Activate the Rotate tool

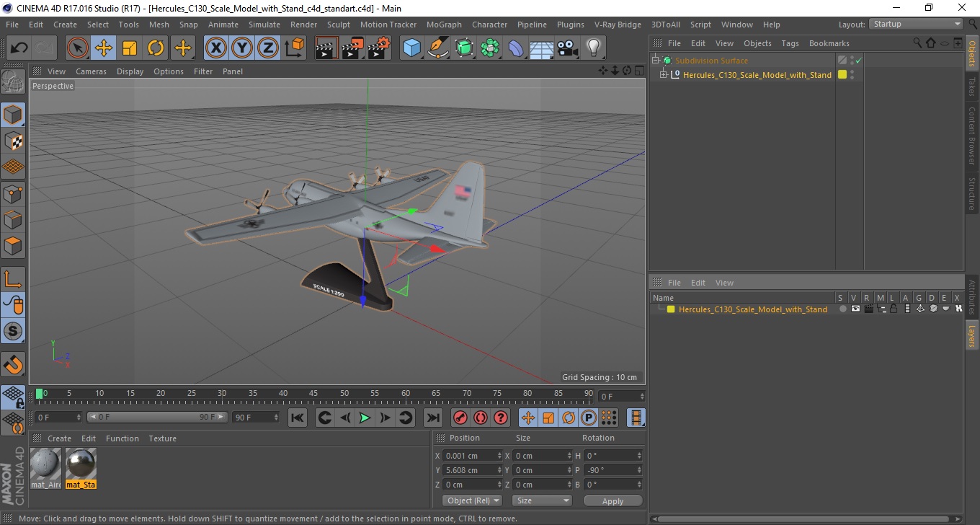point(156,48)
